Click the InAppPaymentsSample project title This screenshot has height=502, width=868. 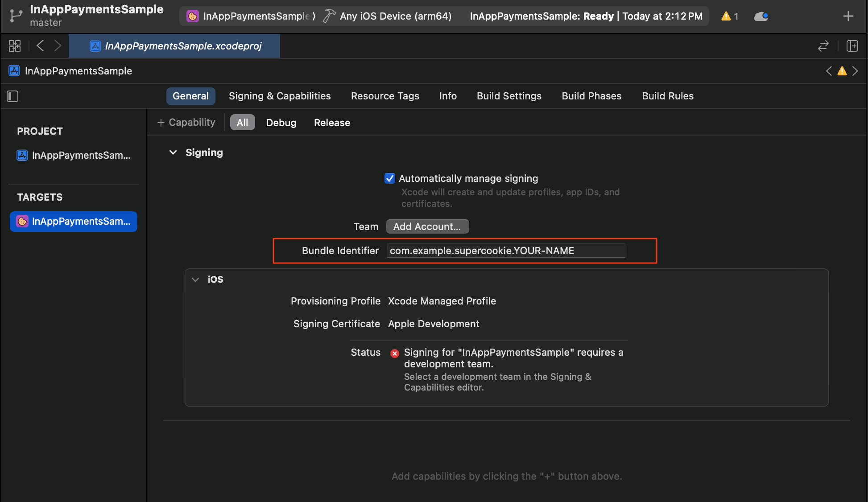(x=97, y=9)
